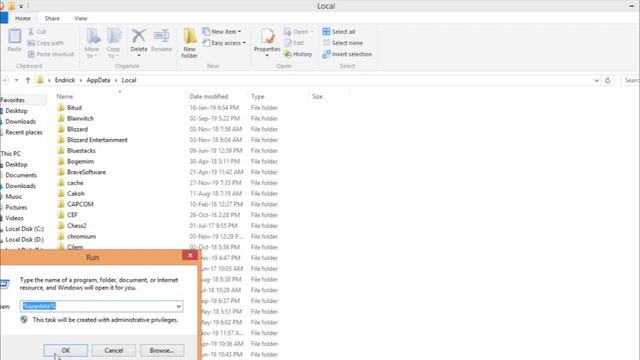Select Recent places under Favorites
This screenshot has height=360, width=640.
tap(24, 132)
